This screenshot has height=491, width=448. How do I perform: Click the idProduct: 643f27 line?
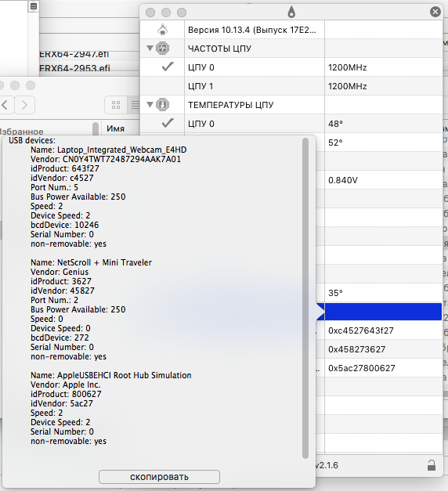point(65,168)
